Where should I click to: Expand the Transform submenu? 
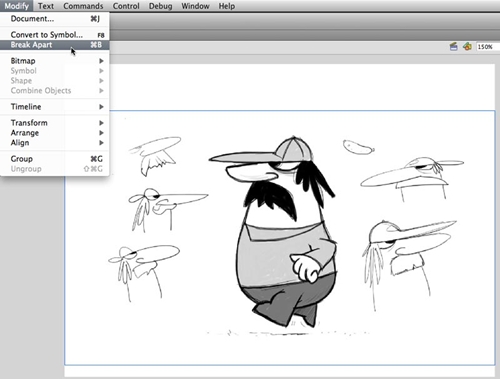coord(55,123)
